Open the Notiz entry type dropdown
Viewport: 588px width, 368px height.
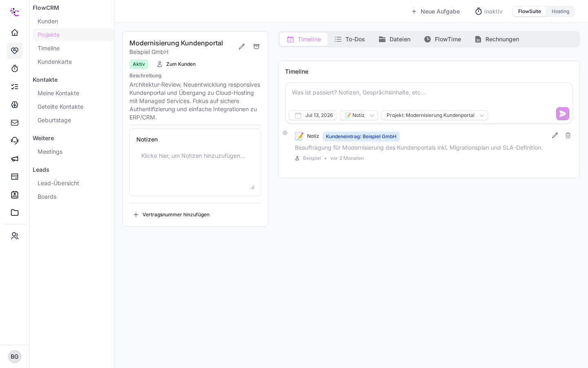point(359,115)
